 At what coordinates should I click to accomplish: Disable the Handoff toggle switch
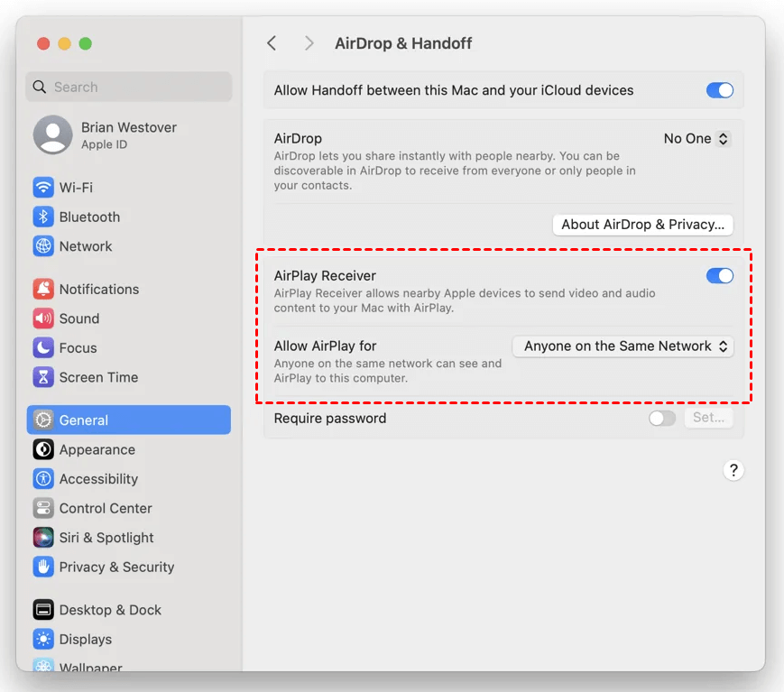click(x=719, y=90)
